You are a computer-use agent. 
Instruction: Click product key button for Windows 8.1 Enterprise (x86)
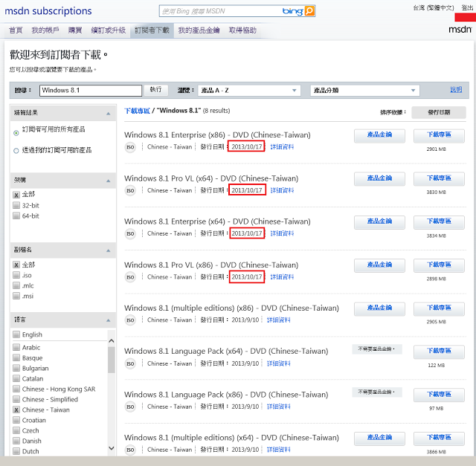(x=379, y=135)
